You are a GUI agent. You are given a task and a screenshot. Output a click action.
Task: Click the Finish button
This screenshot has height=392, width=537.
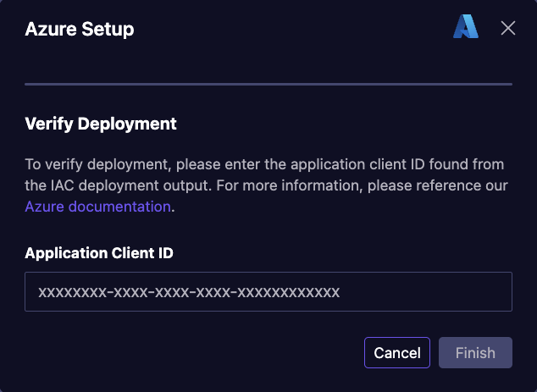(475, 352)
